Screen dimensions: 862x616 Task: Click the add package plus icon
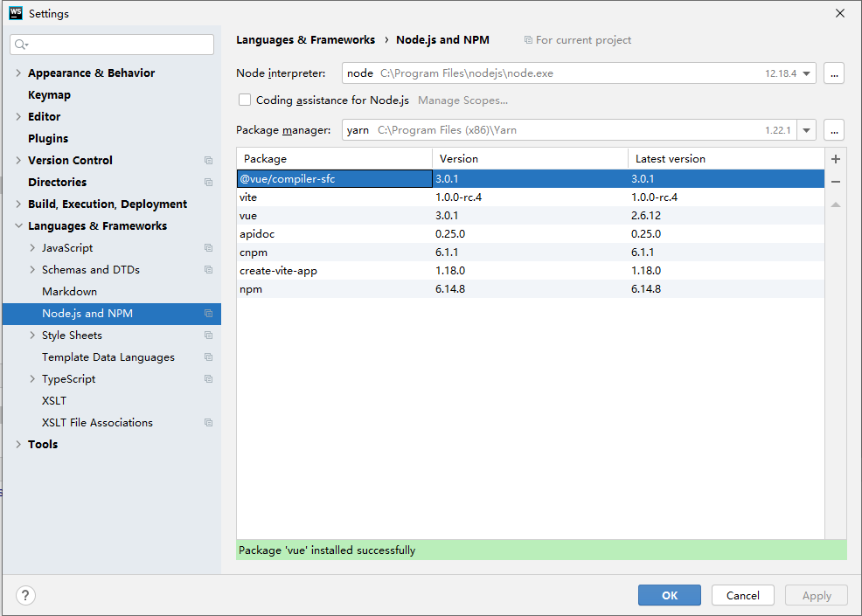pyautogui.click(x=836, y=159)
